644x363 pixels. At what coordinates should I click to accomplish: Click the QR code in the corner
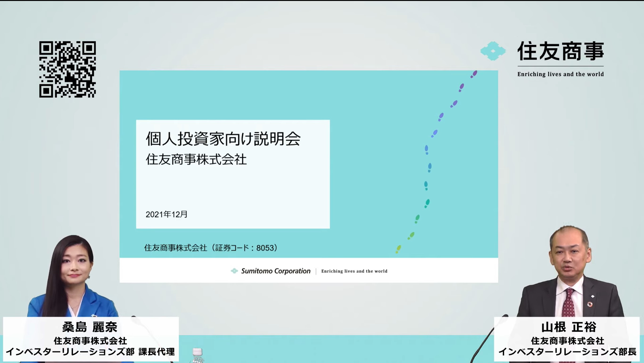click(67, 69)
